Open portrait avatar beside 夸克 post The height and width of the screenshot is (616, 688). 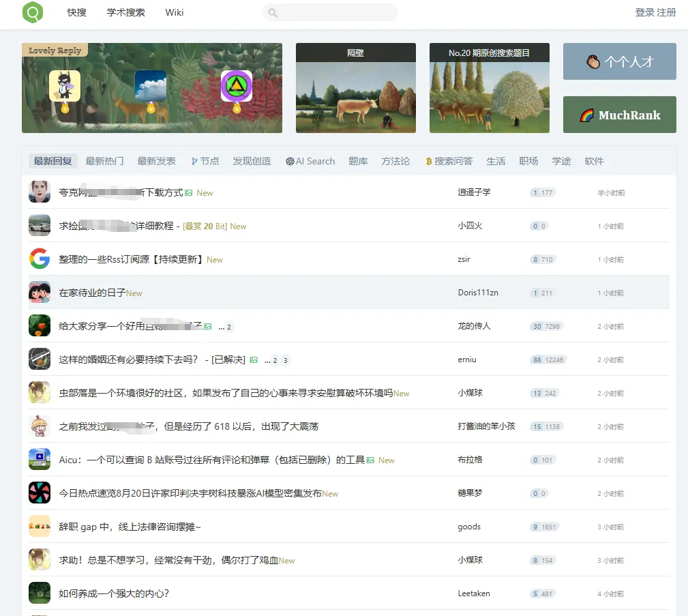tap(40, 192)
